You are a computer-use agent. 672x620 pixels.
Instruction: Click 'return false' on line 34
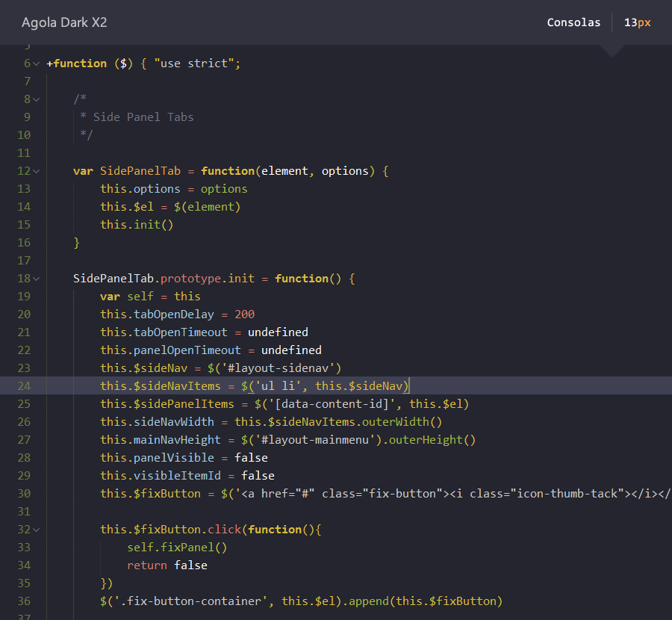click(167, 565)
